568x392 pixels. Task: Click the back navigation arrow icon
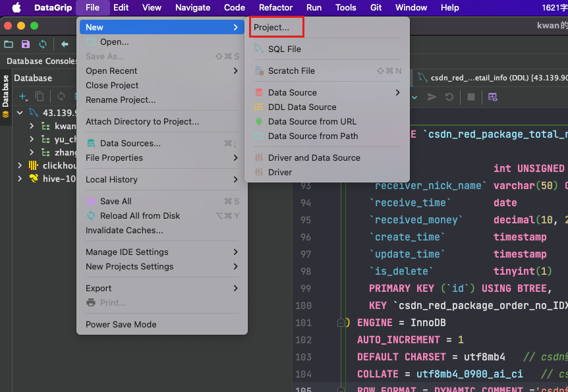pyautogui.click(x=65, y=44)
